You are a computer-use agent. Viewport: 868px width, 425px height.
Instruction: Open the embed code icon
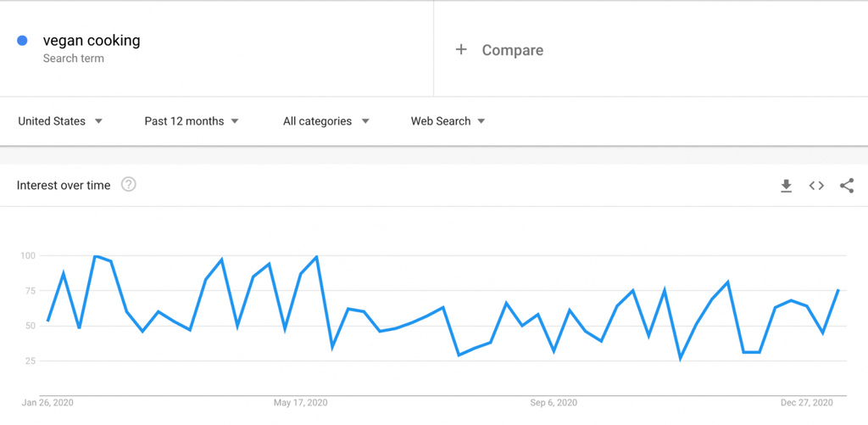click(x=816, y=186)
